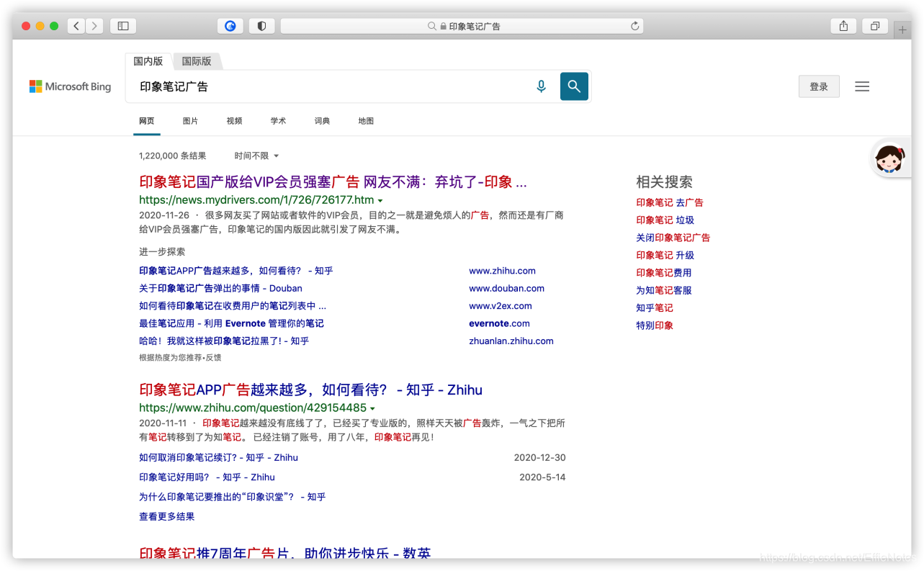
Task: Related search 印象笔记 垃圾
Action: pos(665,220)
